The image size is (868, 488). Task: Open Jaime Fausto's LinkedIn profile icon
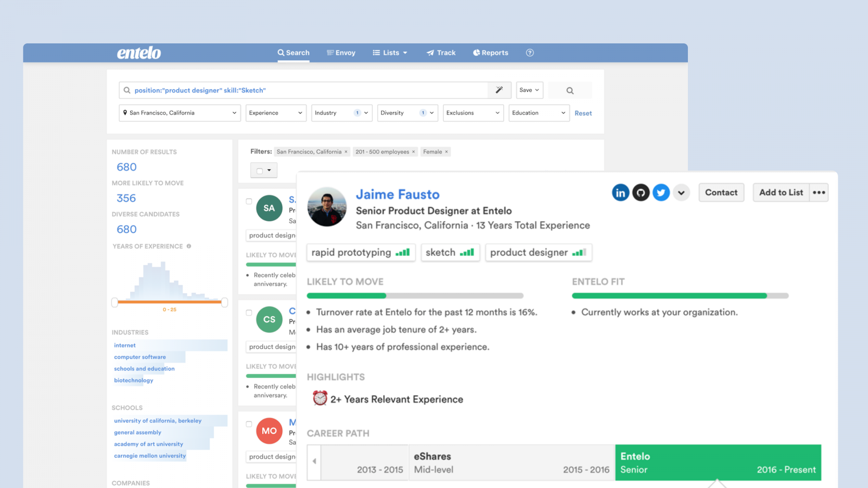pyautogui.click(x=620, y=193)
